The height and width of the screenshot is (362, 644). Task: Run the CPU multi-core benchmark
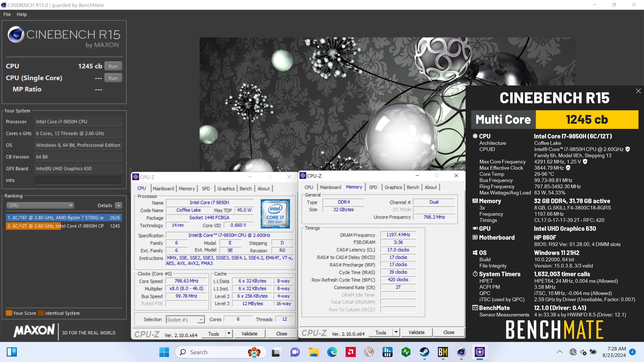click(x=113, y=66)
